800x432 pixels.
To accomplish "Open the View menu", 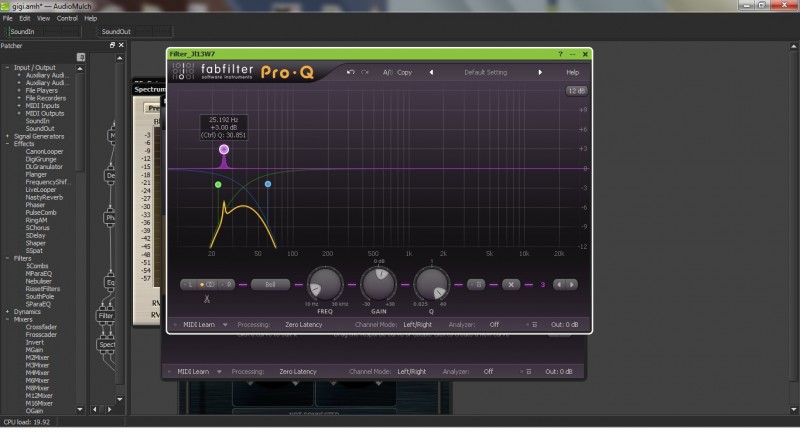I will (x=43, y=18).
